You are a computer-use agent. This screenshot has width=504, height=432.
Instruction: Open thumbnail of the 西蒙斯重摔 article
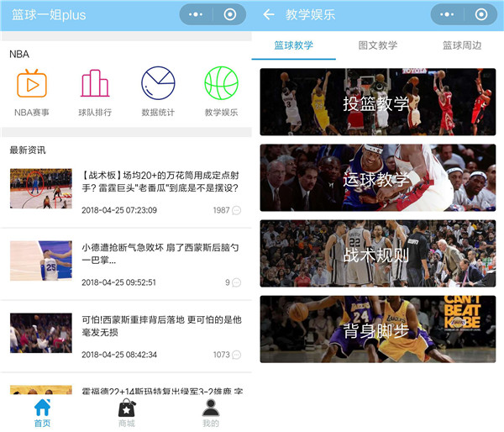click(41, 333)
